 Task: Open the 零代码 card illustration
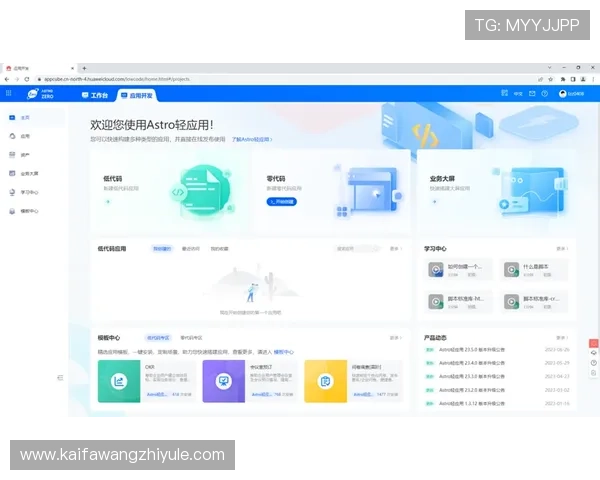tap(368, 191)
